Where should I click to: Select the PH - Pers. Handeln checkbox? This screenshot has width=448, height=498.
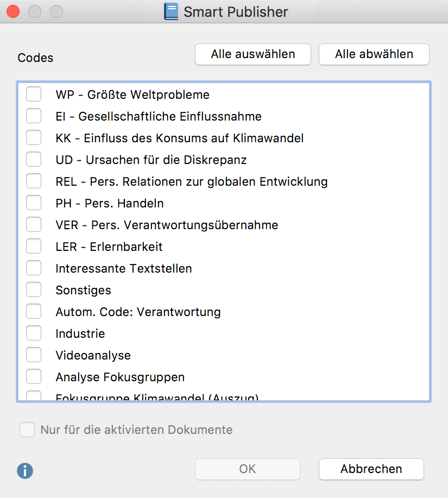(x=34, y=203)
